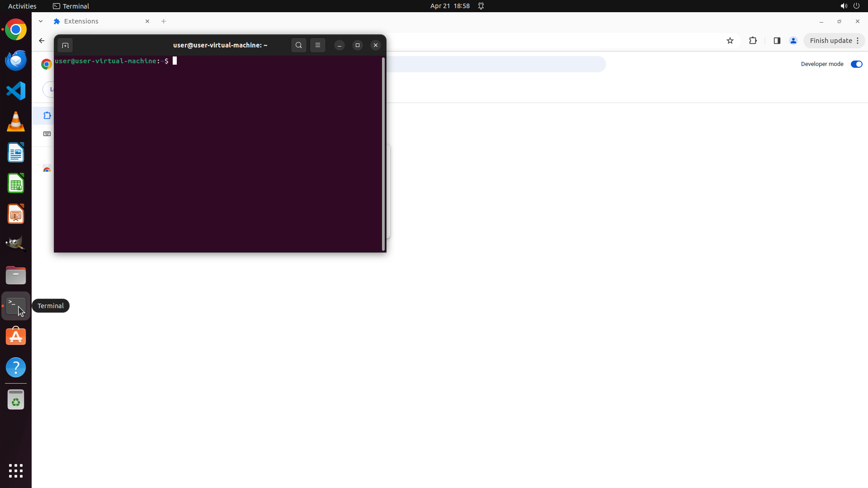Click the terminal search icon
The width and height of the screenshot is (868, 488).
(x=298, y=45)
